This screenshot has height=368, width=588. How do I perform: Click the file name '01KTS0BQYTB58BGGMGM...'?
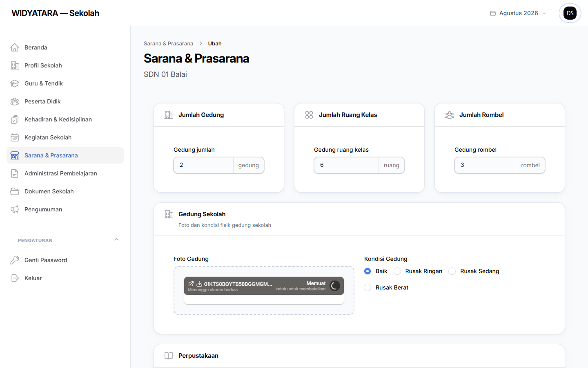click(x=238, y=284)
